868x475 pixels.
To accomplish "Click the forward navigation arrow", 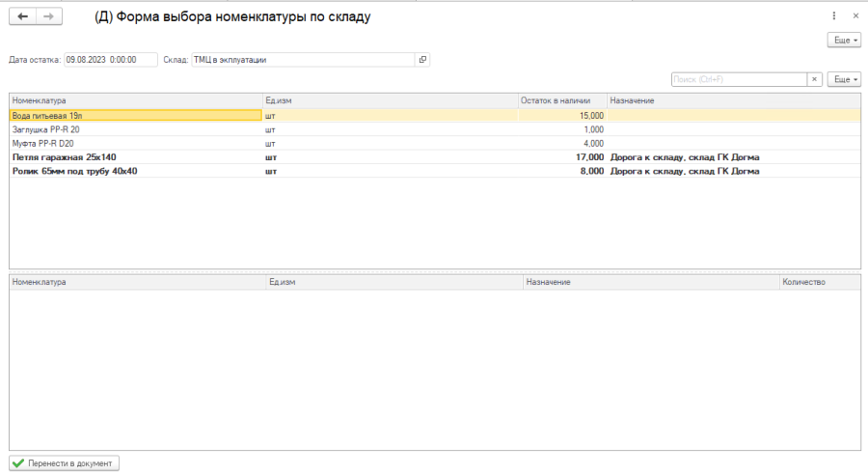I will point(48,16).
